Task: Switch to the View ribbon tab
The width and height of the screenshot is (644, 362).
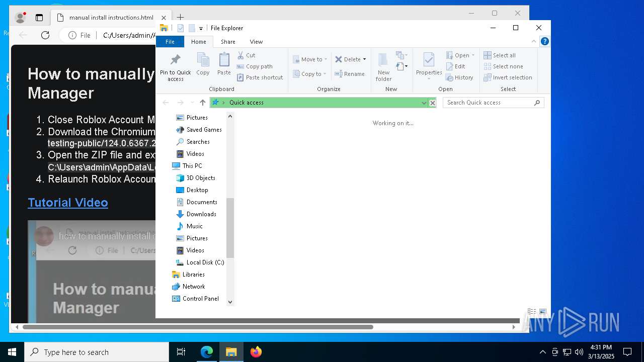Action: [256, 42]
